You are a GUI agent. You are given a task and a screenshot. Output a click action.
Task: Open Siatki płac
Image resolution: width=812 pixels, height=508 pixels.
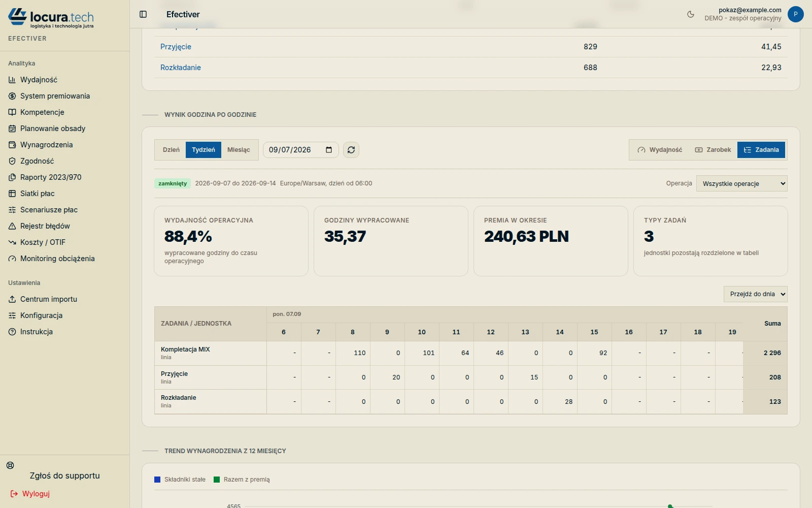click(x=65, y=194)
